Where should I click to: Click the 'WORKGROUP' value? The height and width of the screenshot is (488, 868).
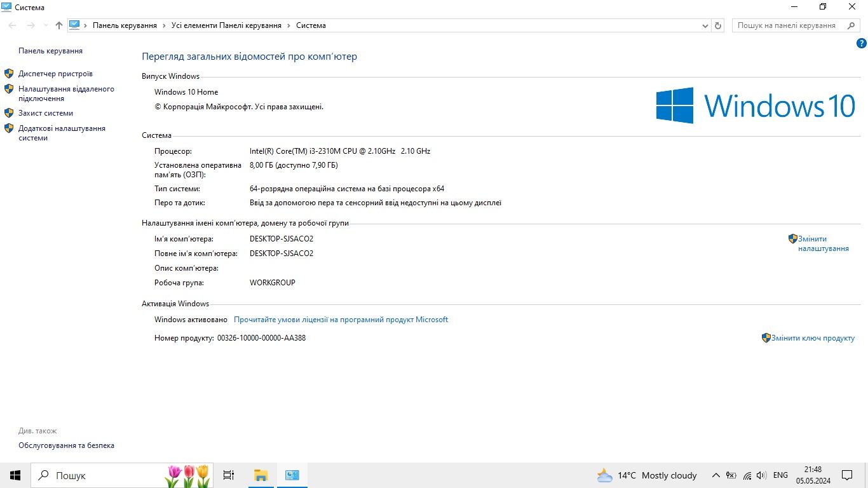[273, 283]
